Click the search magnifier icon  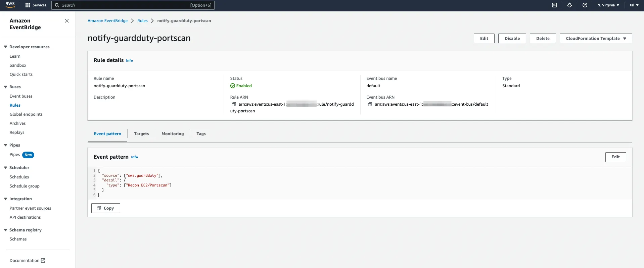pos(57,5)
